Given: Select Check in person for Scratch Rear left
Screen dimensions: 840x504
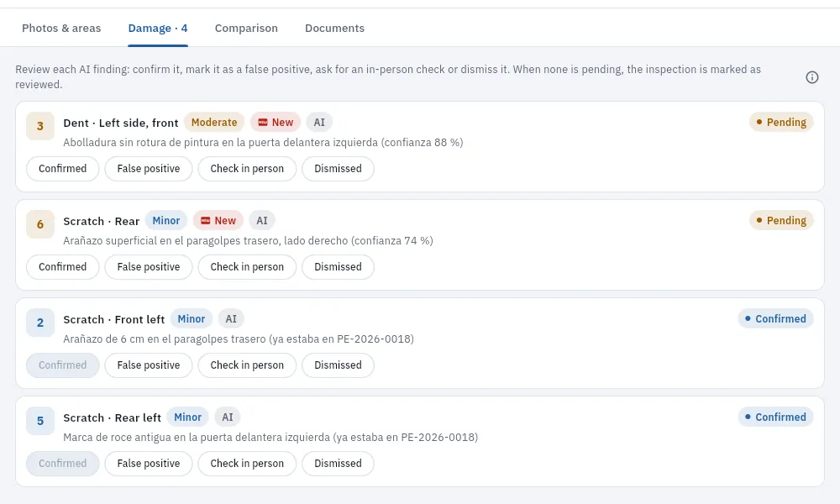Looking at the screenshot, I should coord(247,464).
